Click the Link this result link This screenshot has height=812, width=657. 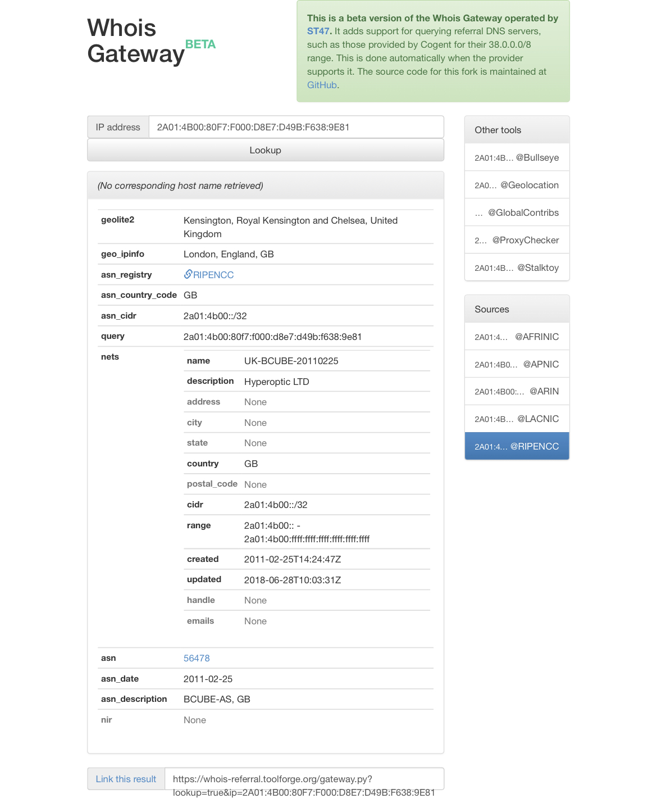(x=126, y=779)
